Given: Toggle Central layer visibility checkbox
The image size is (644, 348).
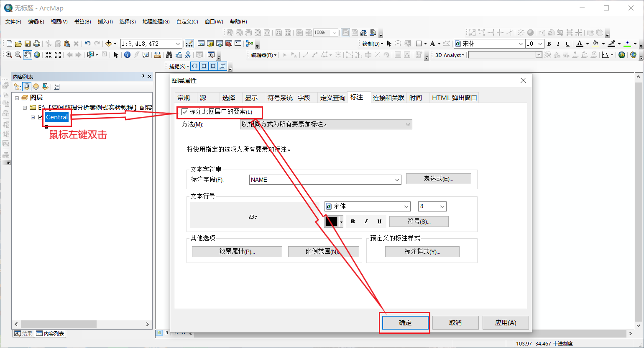Looking at the screenshot, I should pyautogui.click(x=41, y=117).
